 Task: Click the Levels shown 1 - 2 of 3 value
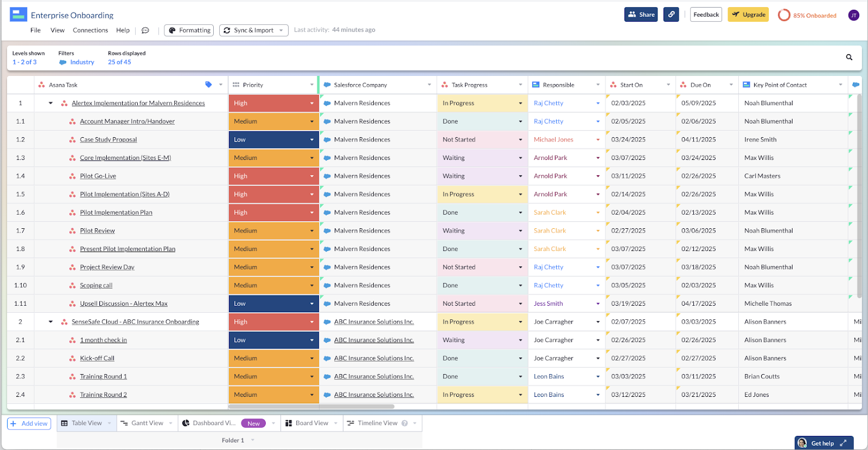pos(24,62)
